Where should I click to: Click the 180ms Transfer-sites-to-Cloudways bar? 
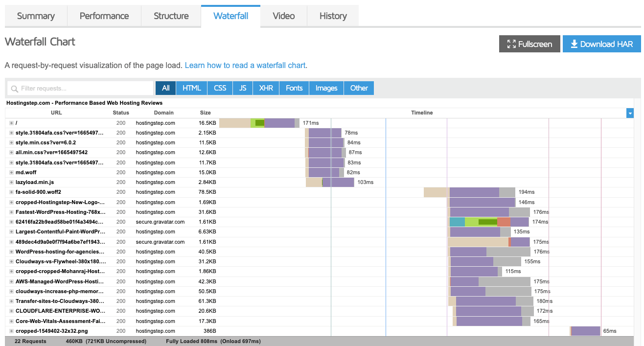tap(491, 301)
